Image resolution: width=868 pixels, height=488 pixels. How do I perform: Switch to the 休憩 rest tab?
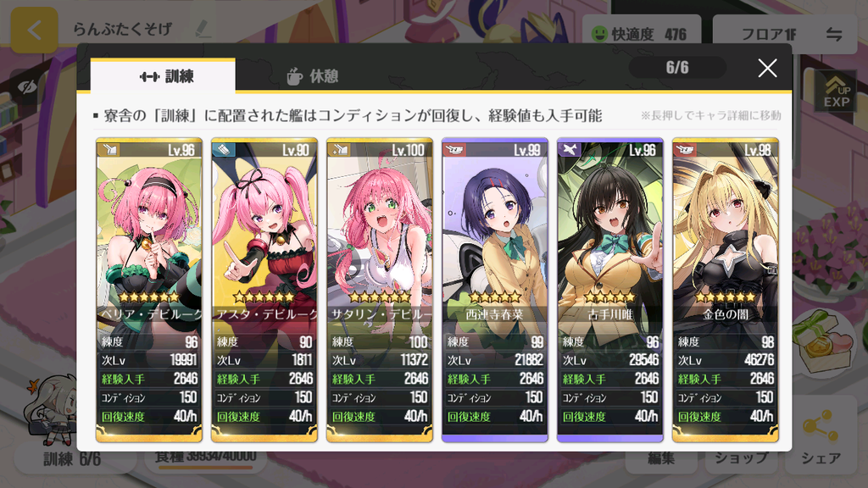pos(313,75)
